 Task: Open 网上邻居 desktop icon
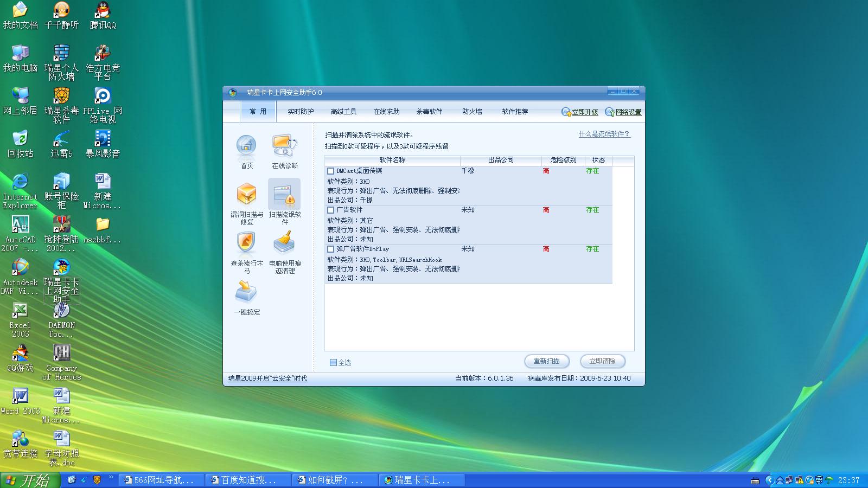click(20, 101)
